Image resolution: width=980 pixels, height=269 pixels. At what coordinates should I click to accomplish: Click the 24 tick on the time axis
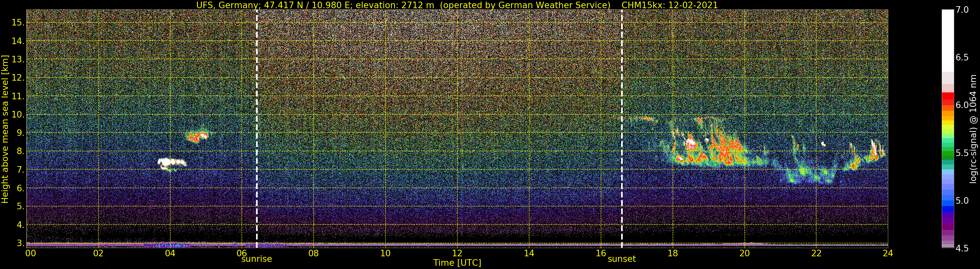(888, 253)
